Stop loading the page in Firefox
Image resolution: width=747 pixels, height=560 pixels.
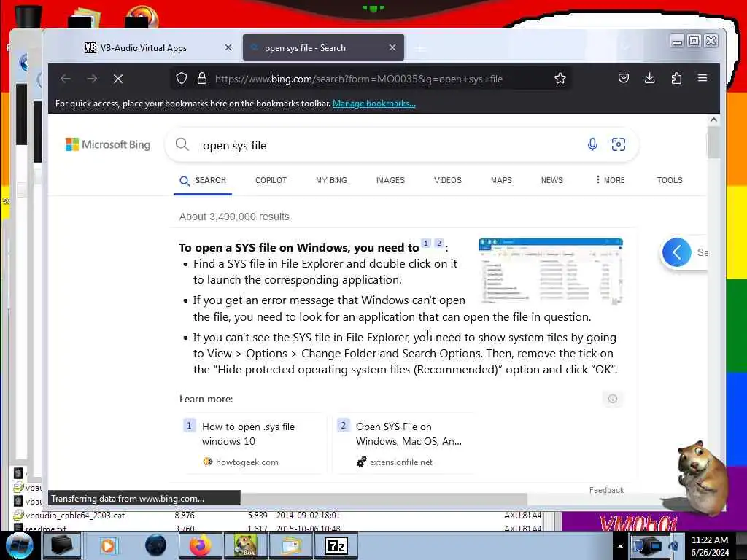coord(118,79)
